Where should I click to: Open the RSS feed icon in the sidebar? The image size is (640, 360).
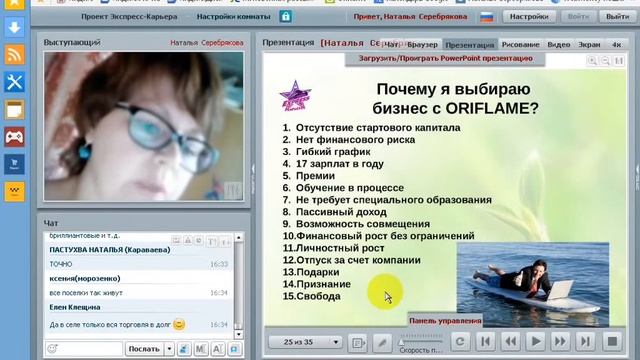pyautogui.click(x=14, y=55)
